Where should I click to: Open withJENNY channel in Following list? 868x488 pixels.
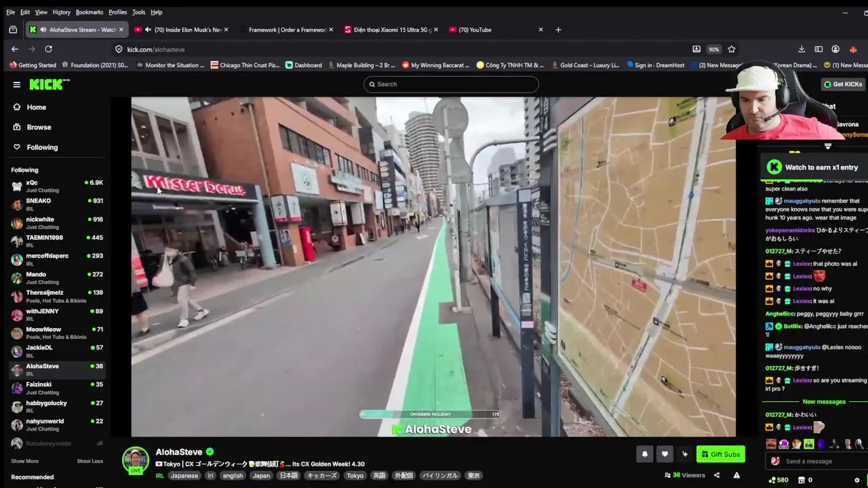(x=57, y=314)
